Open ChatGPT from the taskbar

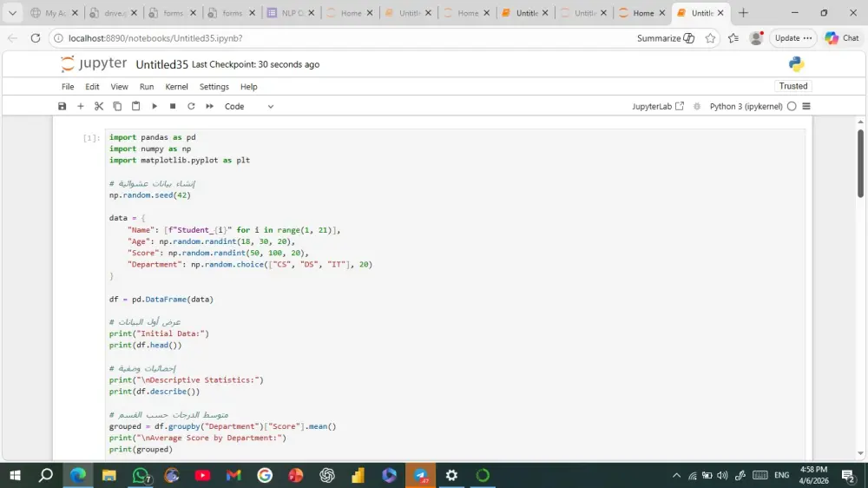327,475
